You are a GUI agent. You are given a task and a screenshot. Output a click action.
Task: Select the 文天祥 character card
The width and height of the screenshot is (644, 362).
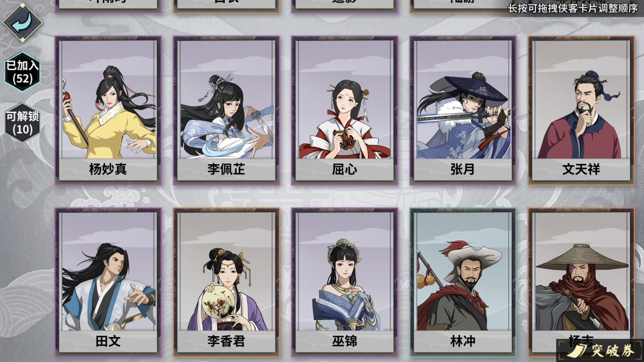click(x=581, y=110)
